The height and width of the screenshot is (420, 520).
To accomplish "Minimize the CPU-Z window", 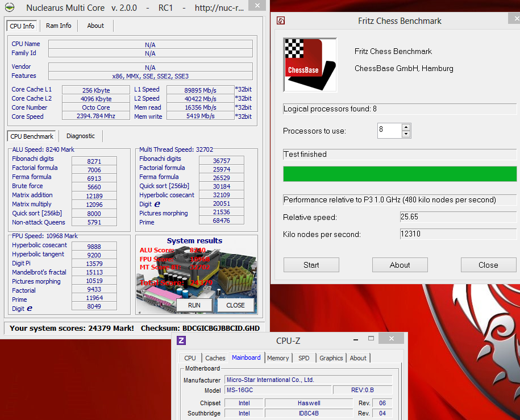I will tap(356, 339).
